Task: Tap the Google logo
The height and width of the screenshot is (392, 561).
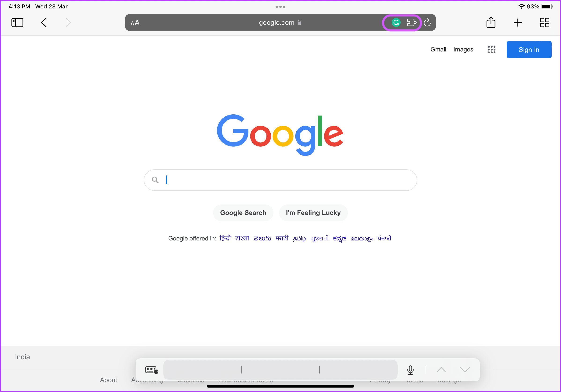Action: click(280, 135)
